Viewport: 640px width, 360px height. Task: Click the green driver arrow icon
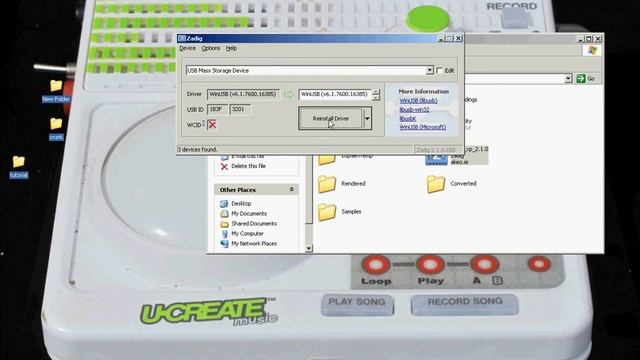[289, 95]
